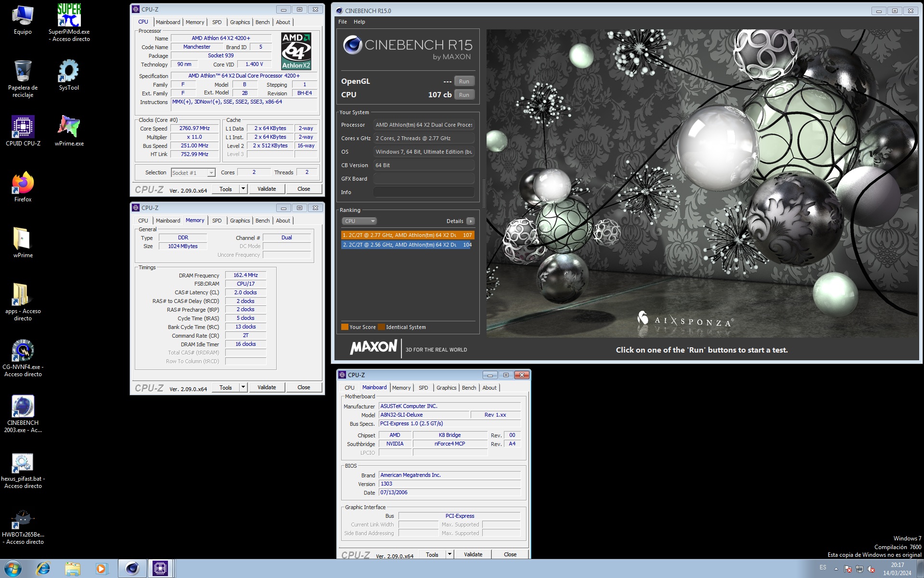The image size is (924, 578).
Task: Expand Tools dropdown arrow in Mainboard window
Action: click(x=449, y=554)
